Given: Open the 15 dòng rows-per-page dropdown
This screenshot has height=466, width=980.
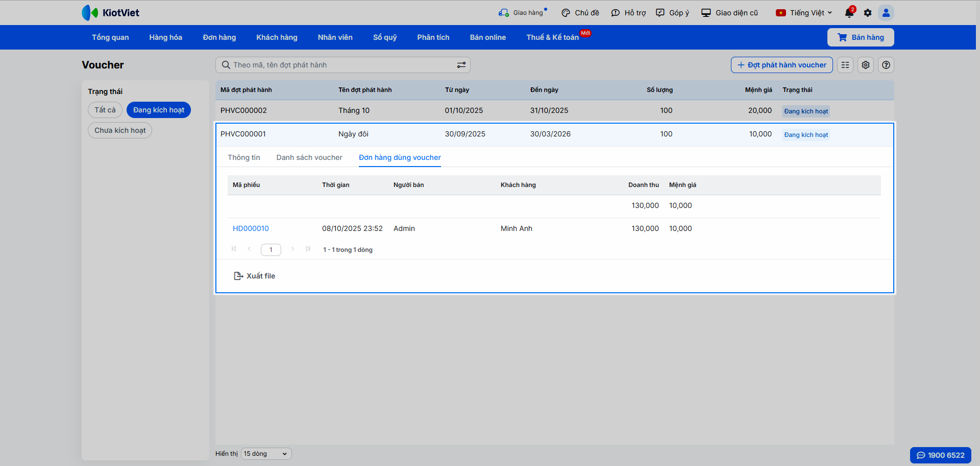Looking at the screenshot, I should 266,454.
